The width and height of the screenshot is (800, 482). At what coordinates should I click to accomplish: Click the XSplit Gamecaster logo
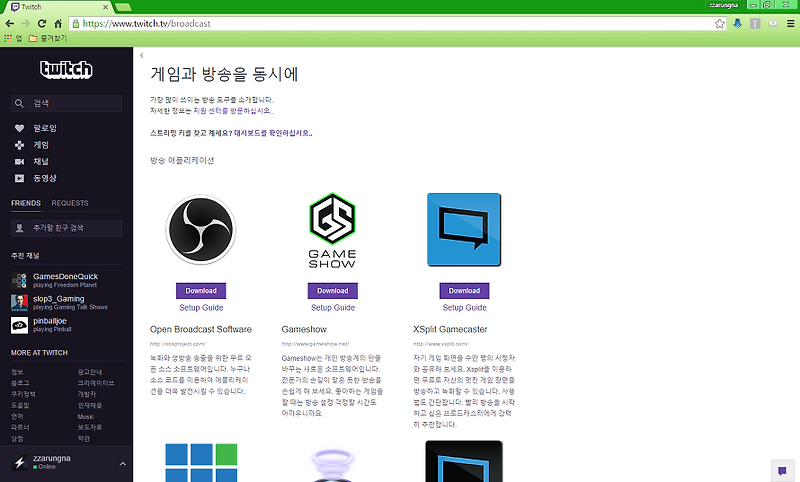(x=464, y=230)
